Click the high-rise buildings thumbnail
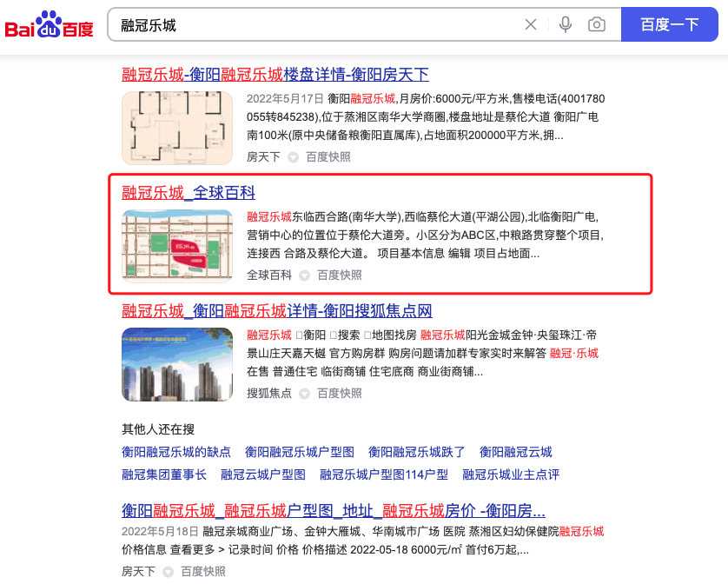Viewport: 728px width, 584px height. (177, 364)
